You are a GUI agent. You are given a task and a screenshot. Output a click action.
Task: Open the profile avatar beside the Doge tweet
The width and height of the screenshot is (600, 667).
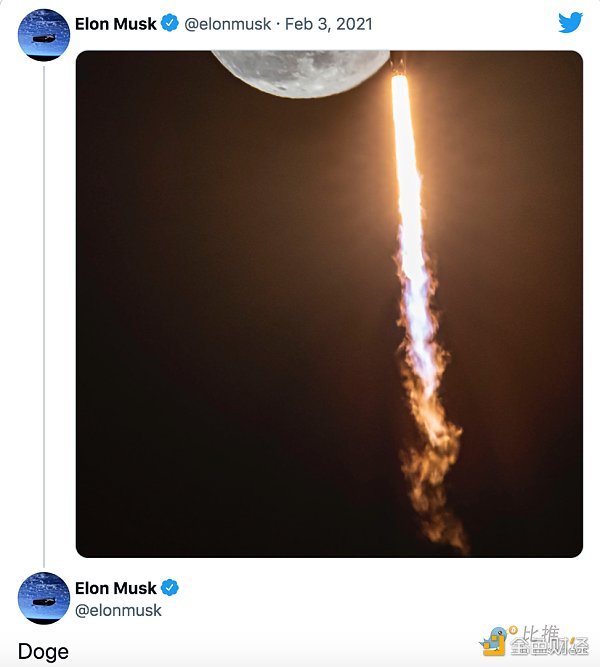[43, 598]
